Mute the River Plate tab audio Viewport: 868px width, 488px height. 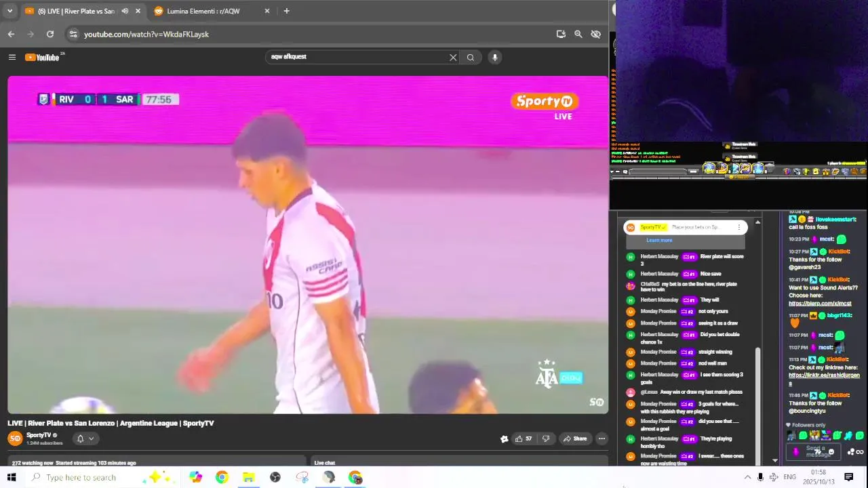(x=125, y=11)
